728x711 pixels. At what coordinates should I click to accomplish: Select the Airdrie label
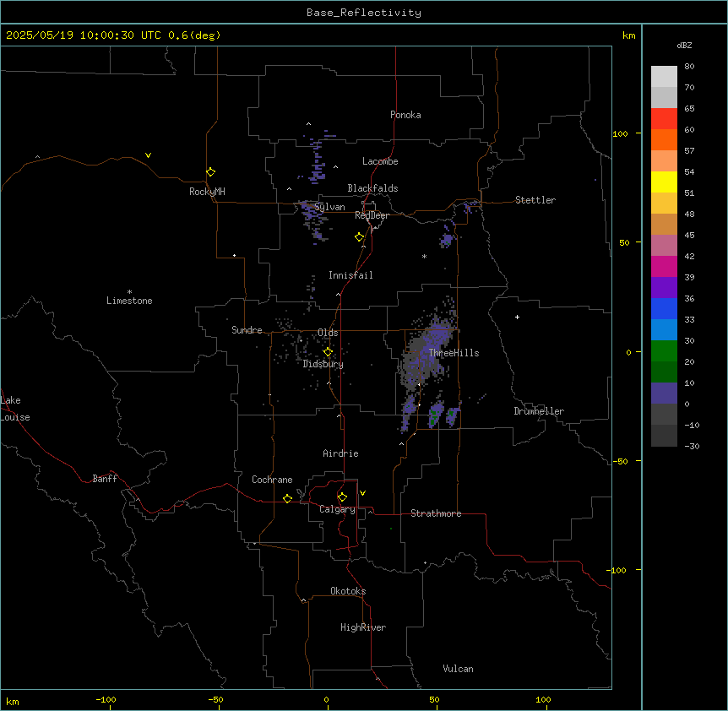point(340,453)
